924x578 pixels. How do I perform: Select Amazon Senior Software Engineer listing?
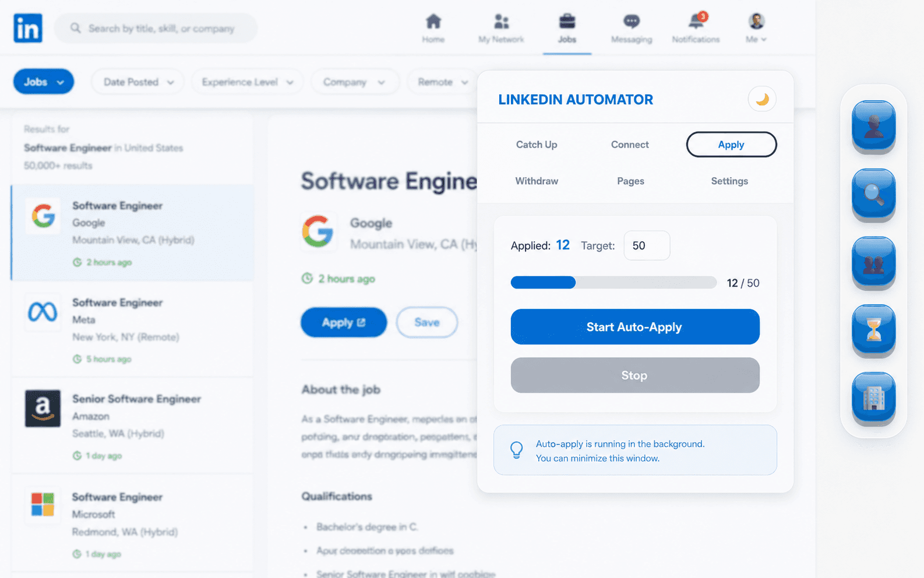(x=133, y=426)
